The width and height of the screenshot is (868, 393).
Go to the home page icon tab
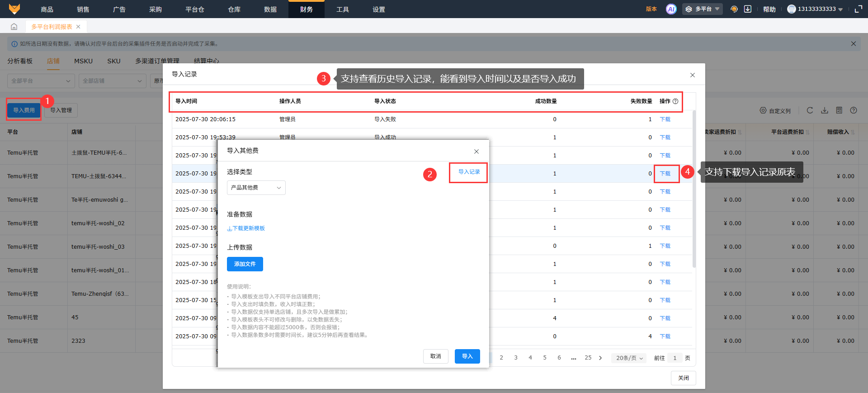pos(14,27)
